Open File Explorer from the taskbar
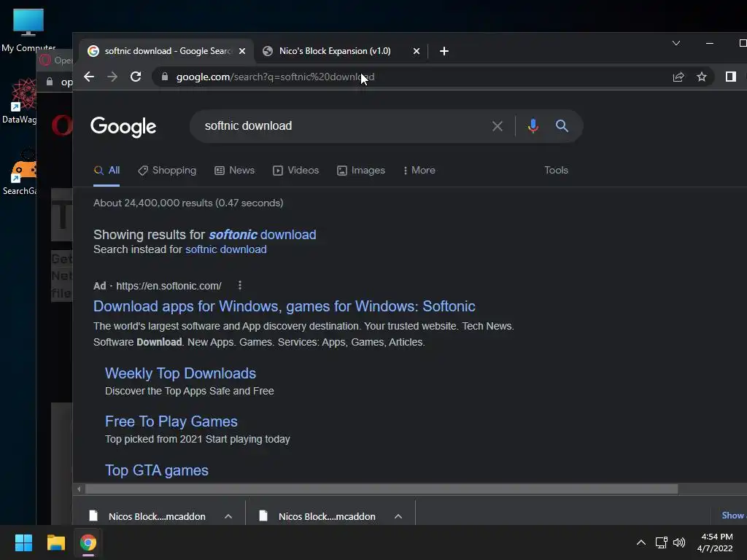The height and width of the screenshot is (560, 747). point(55,542)
